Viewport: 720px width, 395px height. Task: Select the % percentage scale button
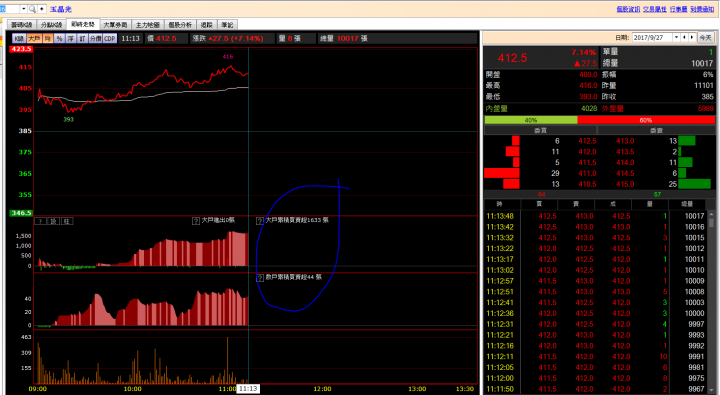59,39
